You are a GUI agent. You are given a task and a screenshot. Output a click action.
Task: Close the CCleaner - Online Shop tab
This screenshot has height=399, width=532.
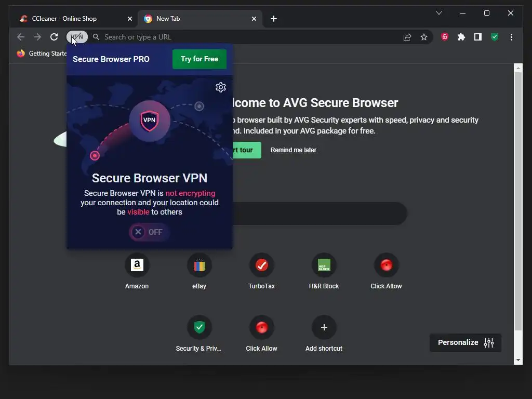[x=129, y=19]
